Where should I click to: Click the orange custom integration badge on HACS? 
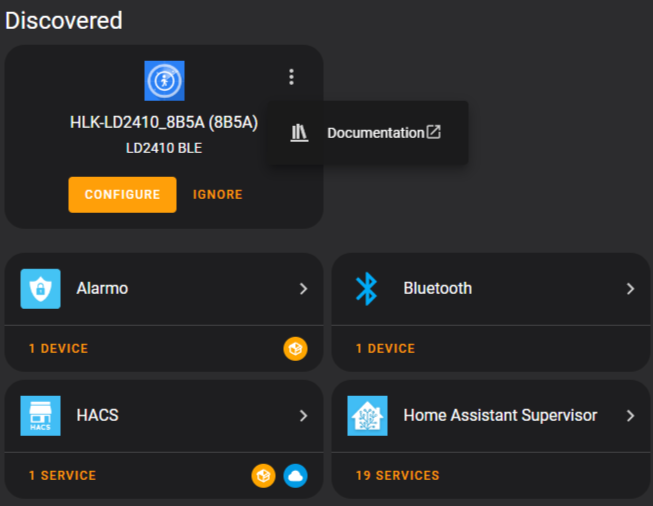263,476
